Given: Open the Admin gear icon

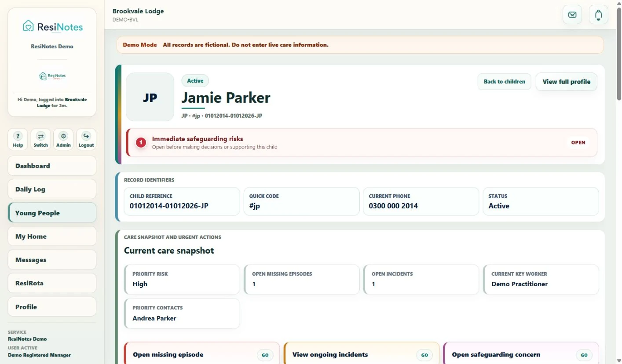Looking at the screenshot, I should coord(63,136).
